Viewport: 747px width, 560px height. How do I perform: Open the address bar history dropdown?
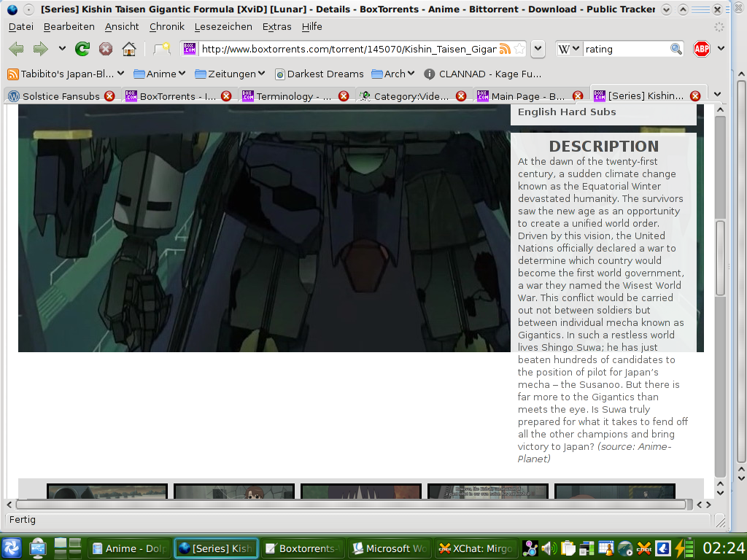(x=538, y=49)
